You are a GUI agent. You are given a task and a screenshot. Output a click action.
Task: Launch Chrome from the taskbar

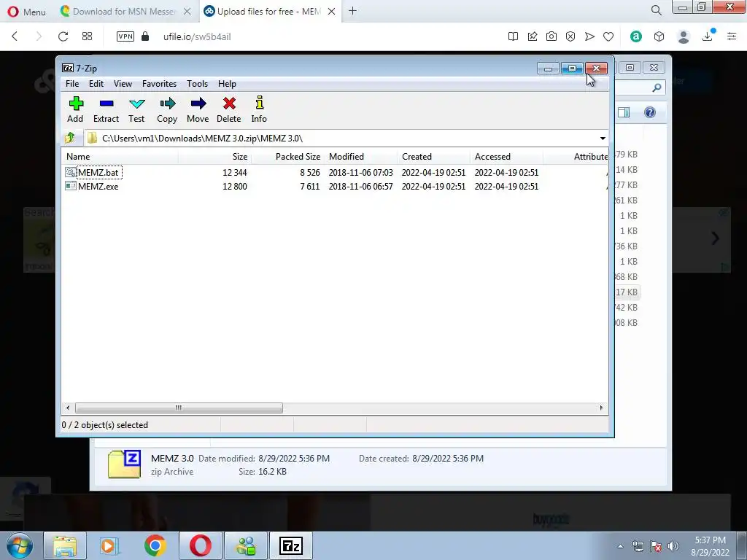[x=155, y=545]
